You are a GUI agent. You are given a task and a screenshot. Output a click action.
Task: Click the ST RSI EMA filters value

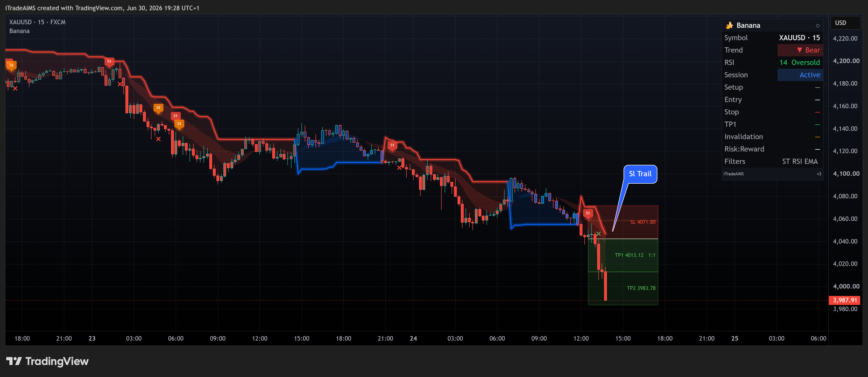(800, 161)
